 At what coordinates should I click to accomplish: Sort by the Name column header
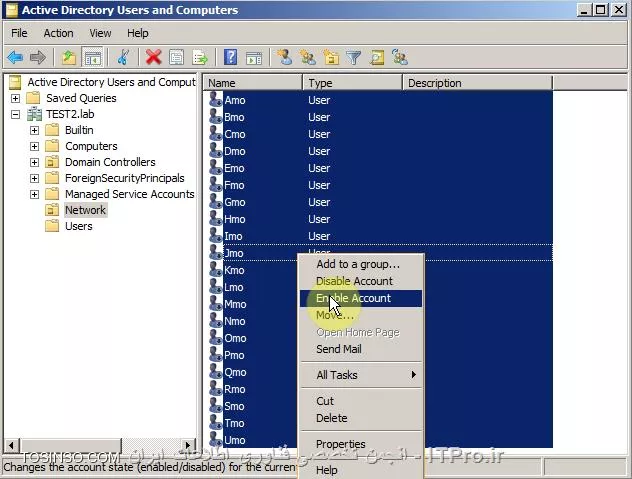tap(253, 83)
